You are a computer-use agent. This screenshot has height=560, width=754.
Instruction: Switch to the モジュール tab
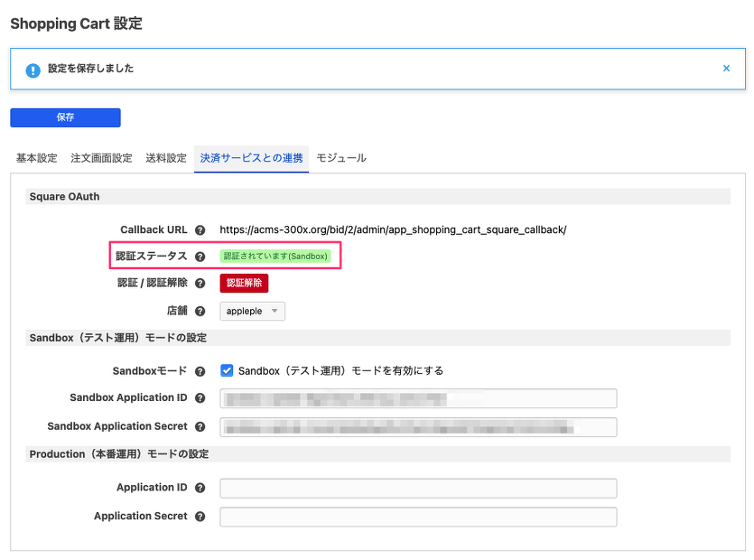click(x=340, y=157)
